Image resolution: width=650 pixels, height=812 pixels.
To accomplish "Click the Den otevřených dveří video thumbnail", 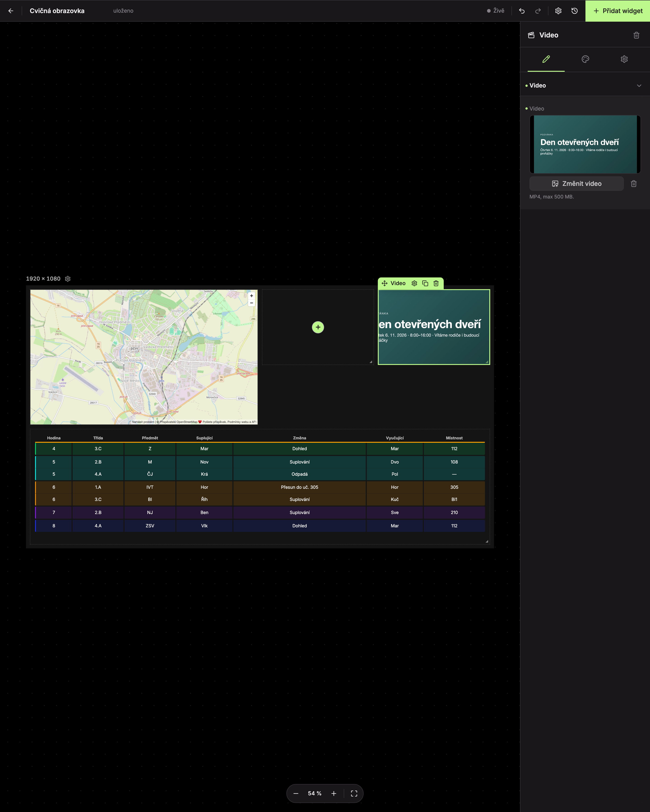I will point(585,144).
